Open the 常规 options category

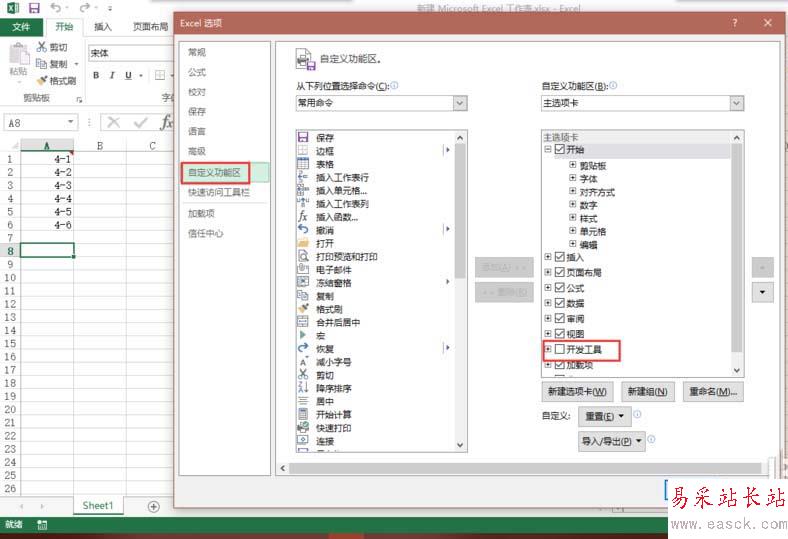(197, 52)
